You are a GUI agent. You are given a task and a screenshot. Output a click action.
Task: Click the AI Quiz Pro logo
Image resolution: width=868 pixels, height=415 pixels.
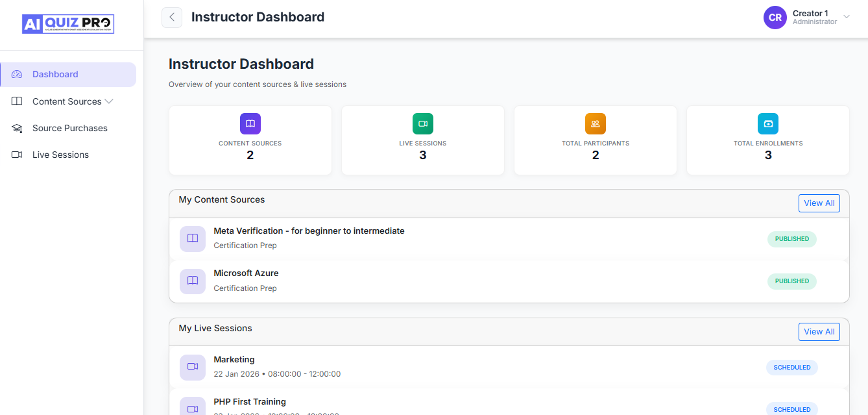coord(68,24)
